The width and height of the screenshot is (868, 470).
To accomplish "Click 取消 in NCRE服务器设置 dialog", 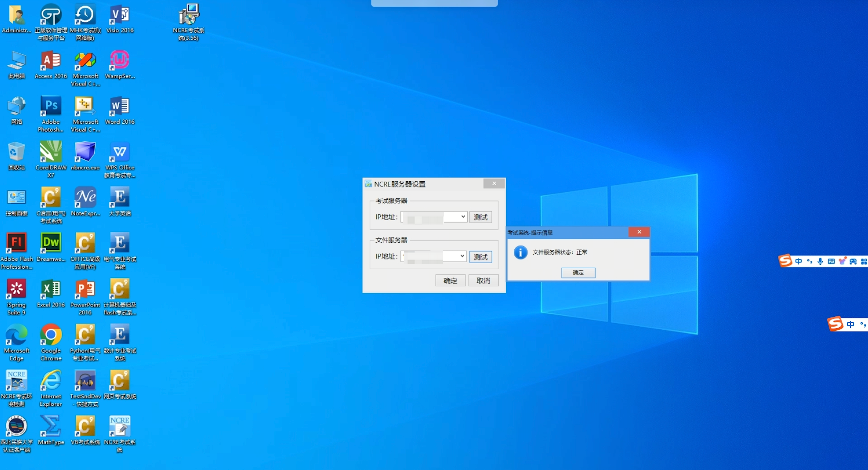I will [483, 281].
